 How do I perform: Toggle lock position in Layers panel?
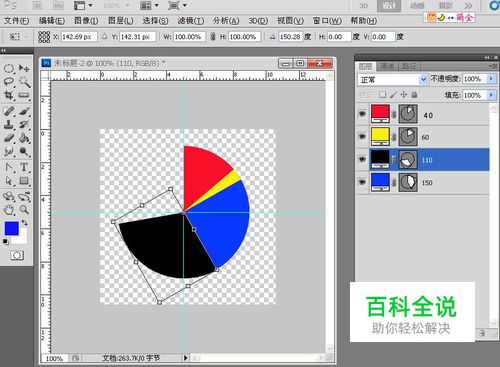pos(404,95)
